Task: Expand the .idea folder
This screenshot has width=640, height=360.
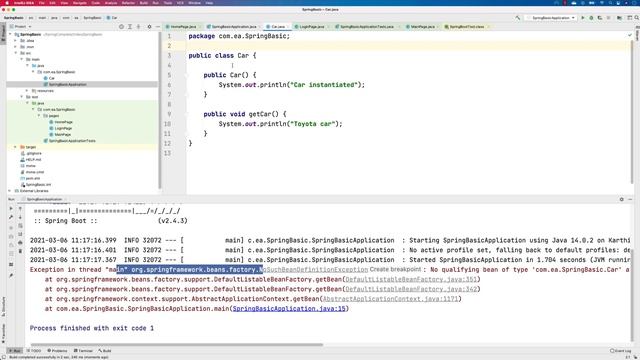Action: point(16,41)
